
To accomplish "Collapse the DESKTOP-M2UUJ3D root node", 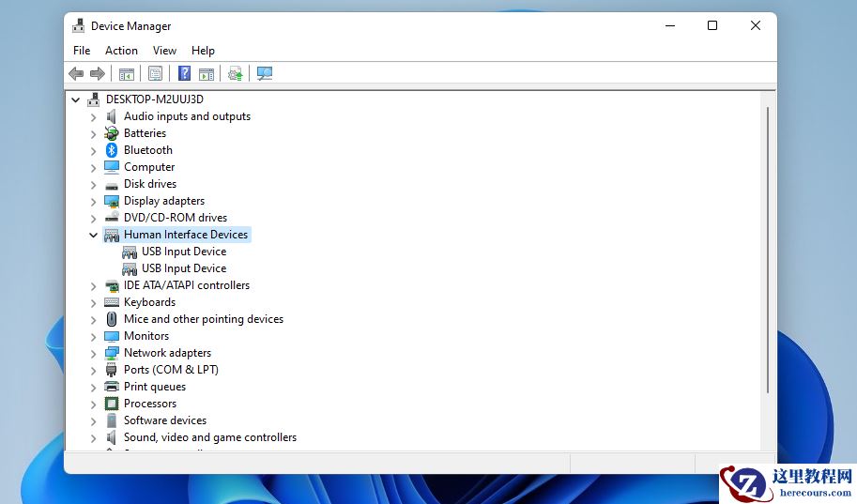I will (x=75, y=100).
